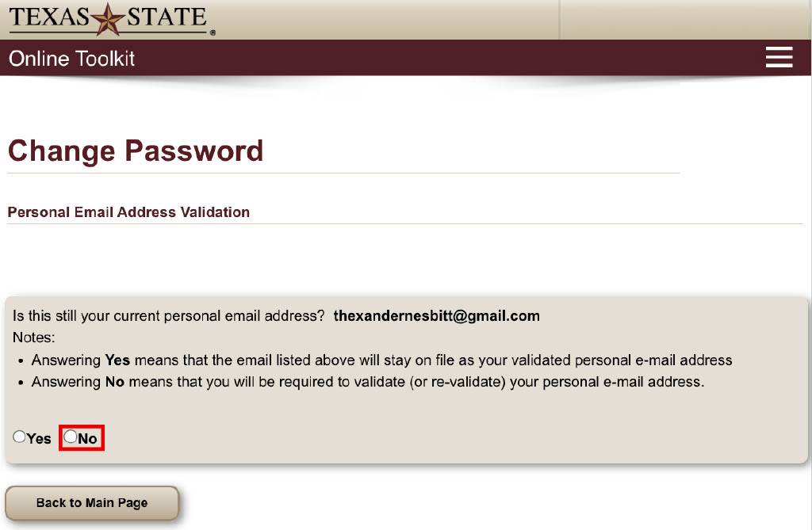The image size is (812, 530).
Task: Click bold No word in second note
Action: pos(115,382)
